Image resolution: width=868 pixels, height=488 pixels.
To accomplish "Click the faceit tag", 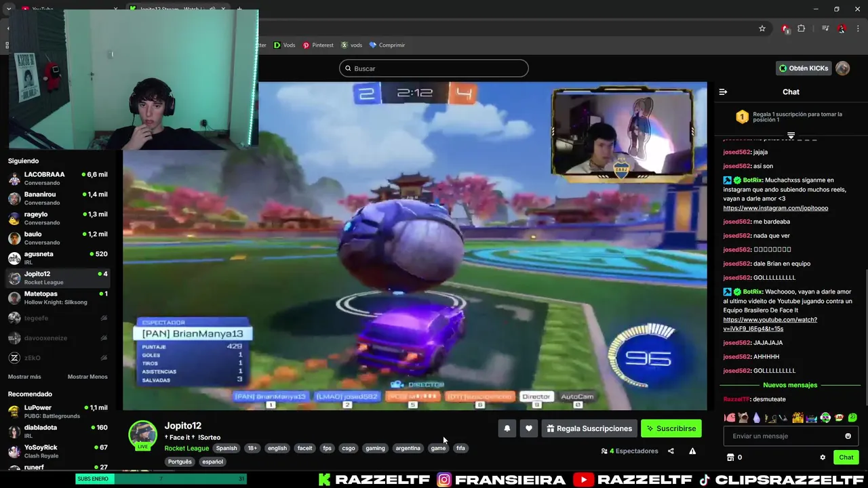I will coord(304,448).
